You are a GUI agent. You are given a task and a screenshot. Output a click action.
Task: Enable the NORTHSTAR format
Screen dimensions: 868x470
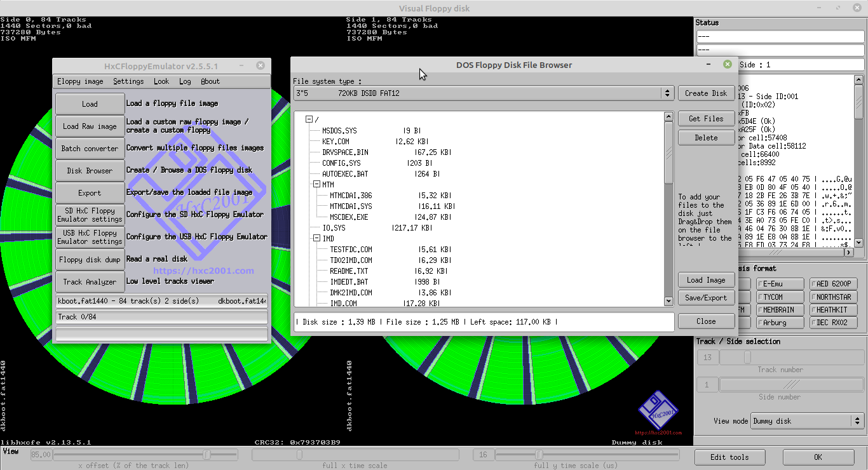point(834,297)
